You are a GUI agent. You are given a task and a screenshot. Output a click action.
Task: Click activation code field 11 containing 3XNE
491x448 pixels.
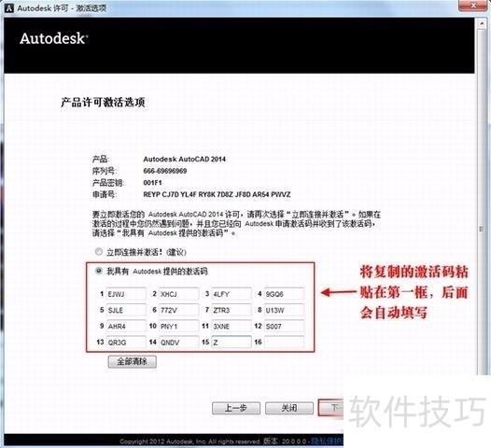pyautogui.click(x=231, y=326)
